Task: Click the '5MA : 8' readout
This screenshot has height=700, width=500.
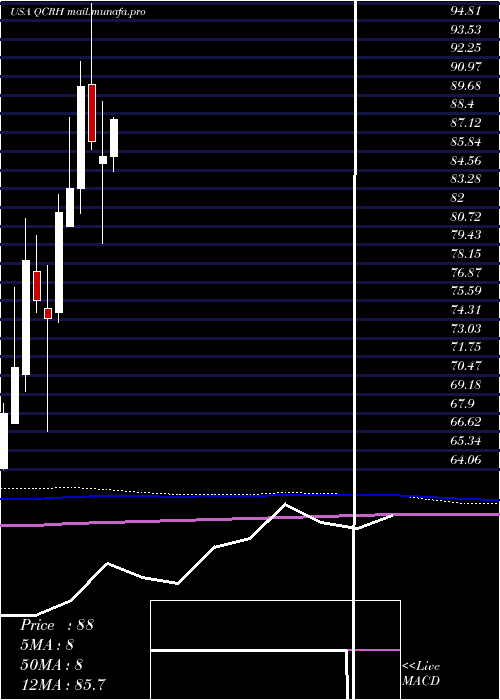Action: click(47, 644)
